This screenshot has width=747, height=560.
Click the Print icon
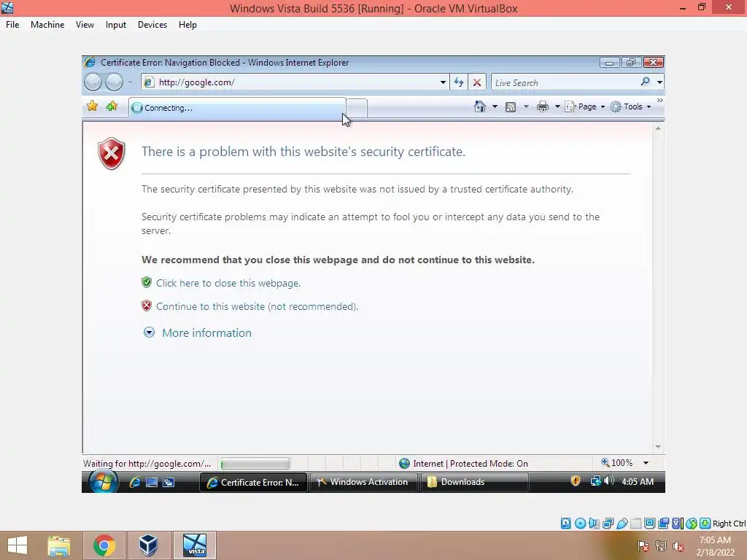point(543,106)
